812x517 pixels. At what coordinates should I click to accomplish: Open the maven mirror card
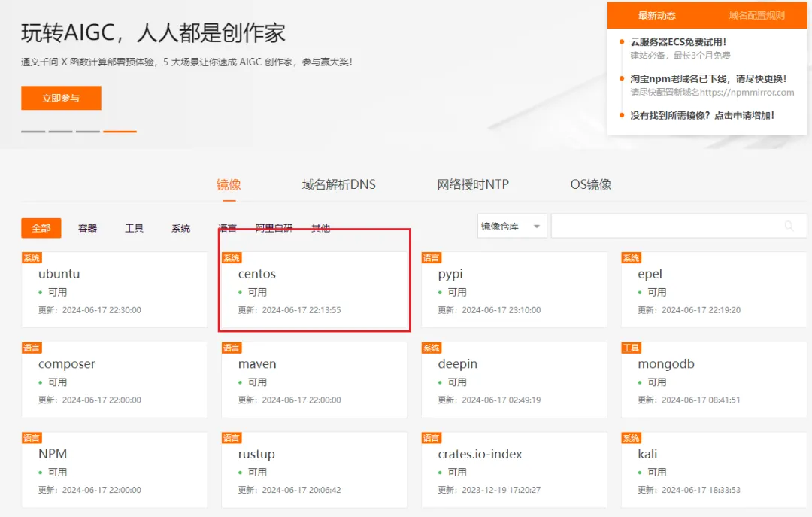click(314, 380)
